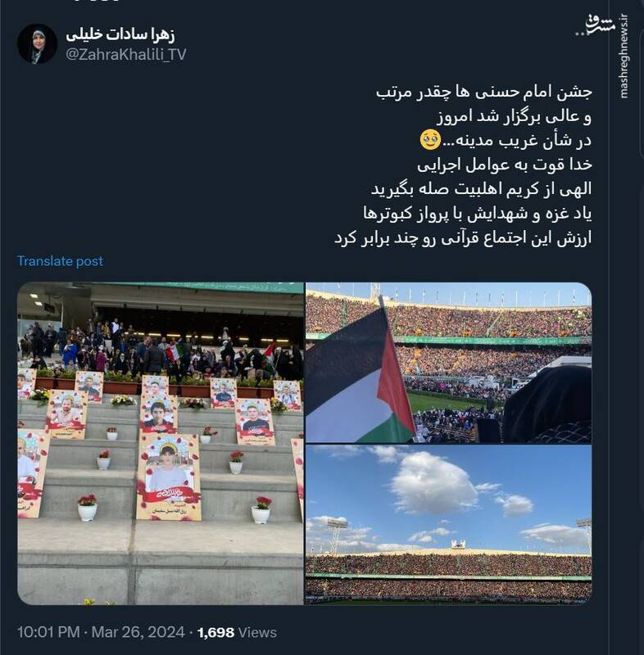Click the display name زهرا سادات خلیلی
The width and height of the screenshot is (644, 655).
(120, 34)
